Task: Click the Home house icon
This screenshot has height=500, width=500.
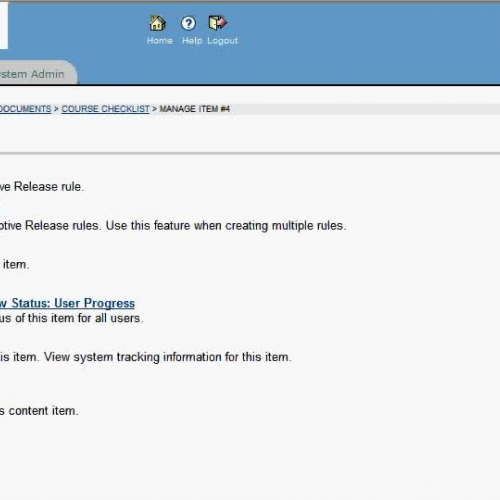Action: pos(157,23)
